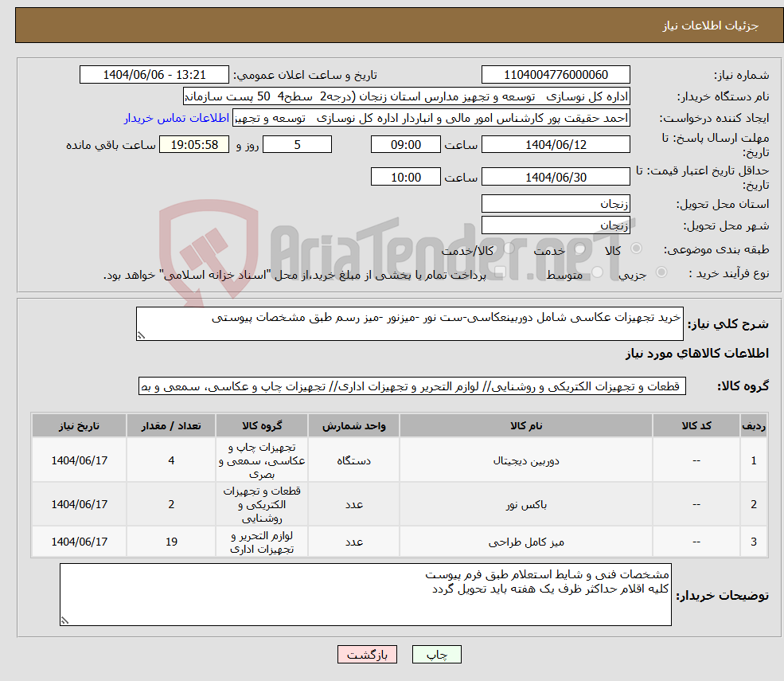Click the deadline date field 1404/06/12
The height and width of the screenshot is (681, 784).
[x=556, y=144]
